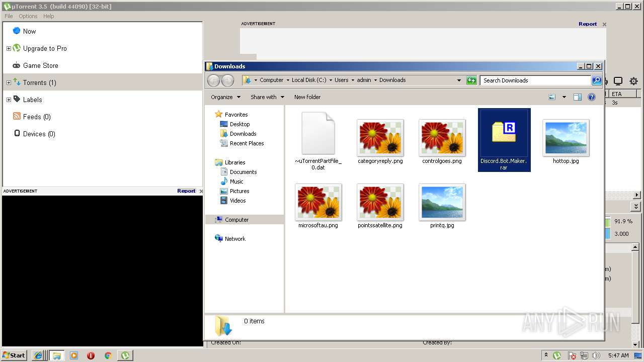Click Computer in the address breadcrumb

tap(271, 80)
